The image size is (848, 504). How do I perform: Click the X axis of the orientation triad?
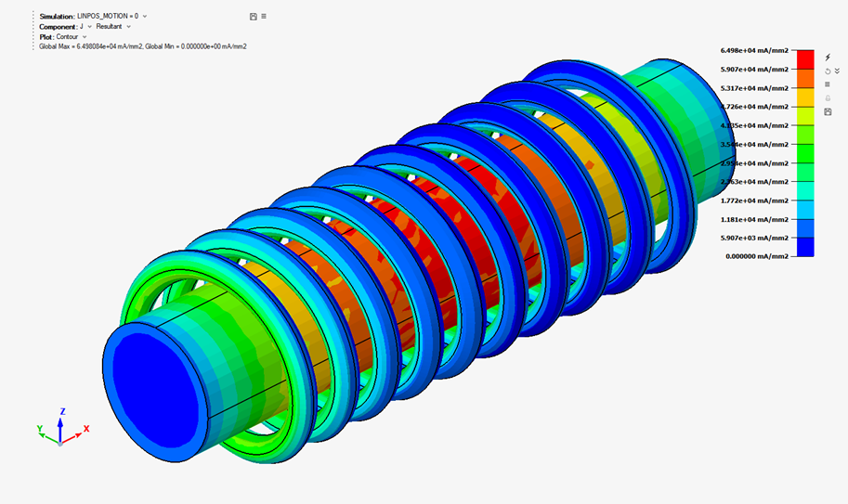(x=76, y=435)
